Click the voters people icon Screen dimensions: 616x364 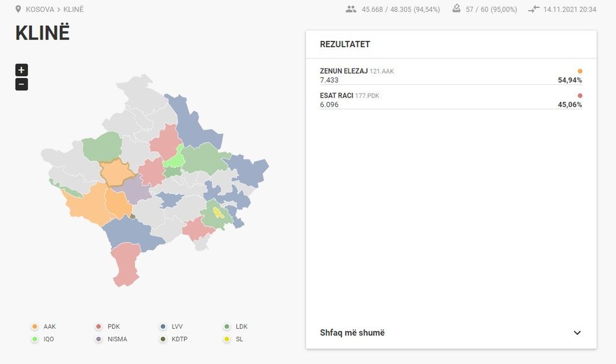[x=351, y=9]
